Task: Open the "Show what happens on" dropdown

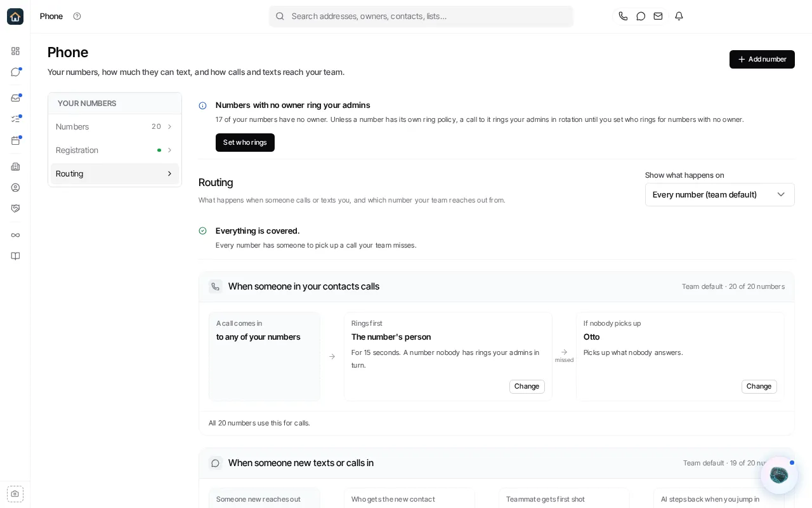Action: tap(719, 194)
